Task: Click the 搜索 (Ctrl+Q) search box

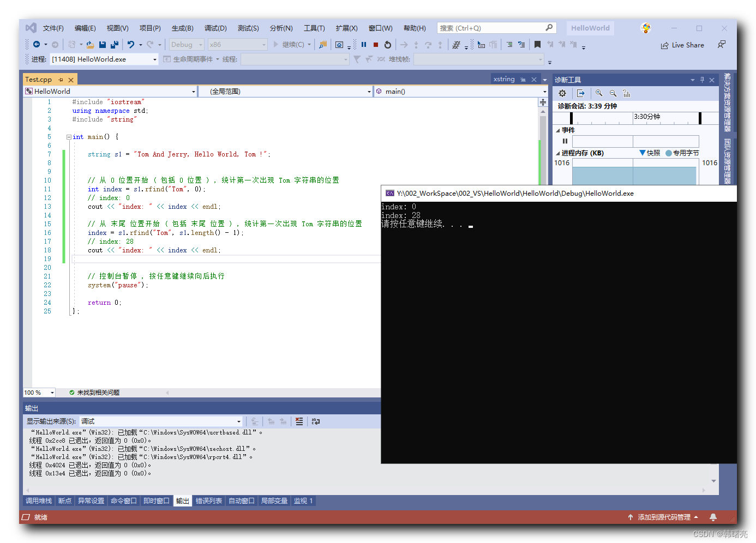Action: click(x=496, y=28)
